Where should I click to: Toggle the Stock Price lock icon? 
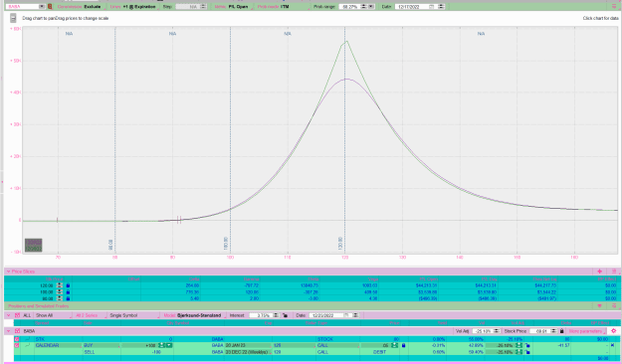[561, 331]
